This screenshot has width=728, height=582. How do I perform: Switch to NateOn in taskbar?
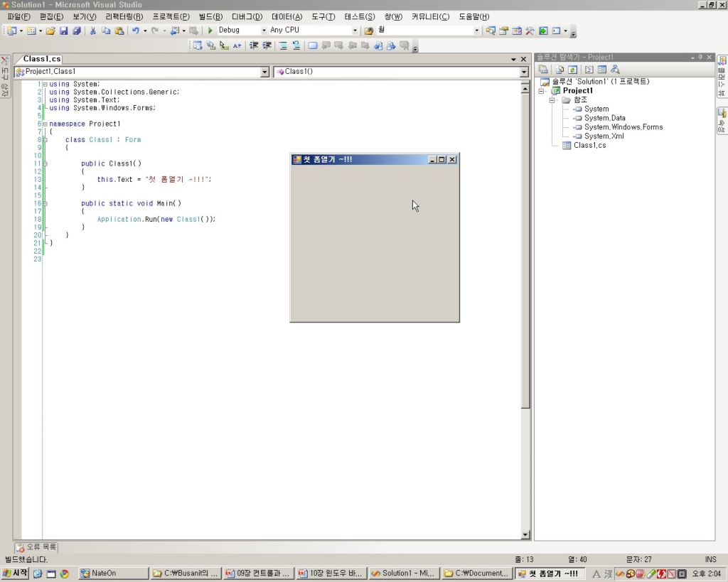click(x=113, y=573)
